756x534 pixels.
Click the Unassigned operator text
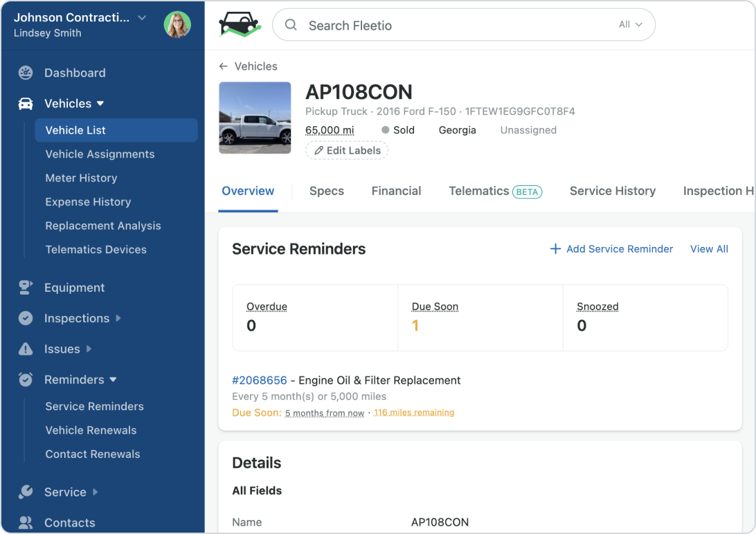pos(528,130)
